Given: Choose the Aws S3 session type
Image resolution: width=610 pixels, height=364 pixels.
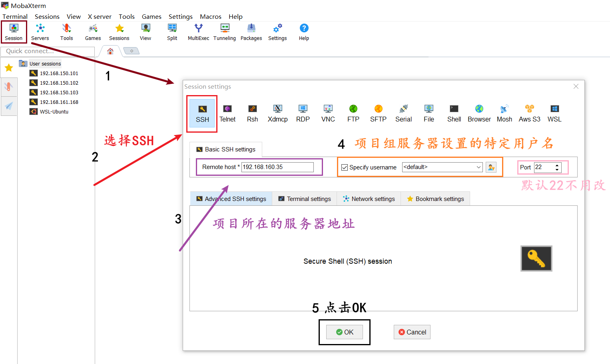Looking at the screenshot, I should pyautogui.click(x=530, y=113).
